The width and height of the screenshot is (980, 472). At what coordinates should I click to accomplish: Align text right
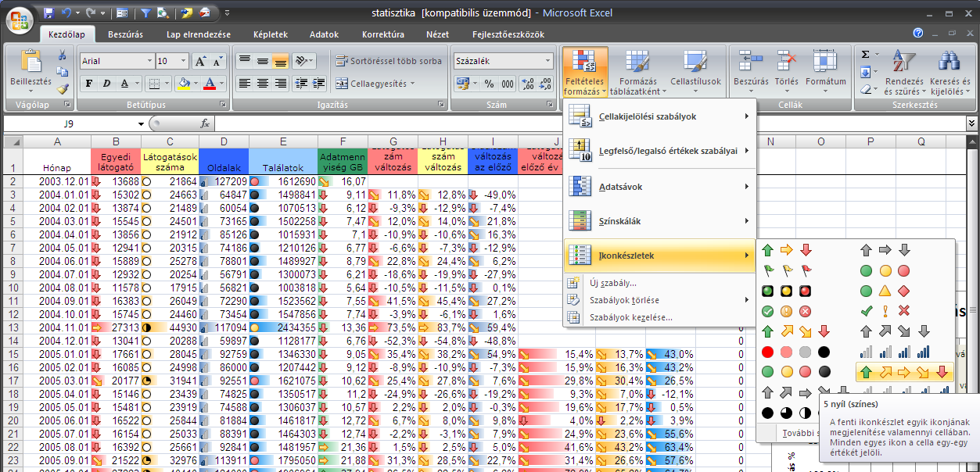click(x=279, y=84)
